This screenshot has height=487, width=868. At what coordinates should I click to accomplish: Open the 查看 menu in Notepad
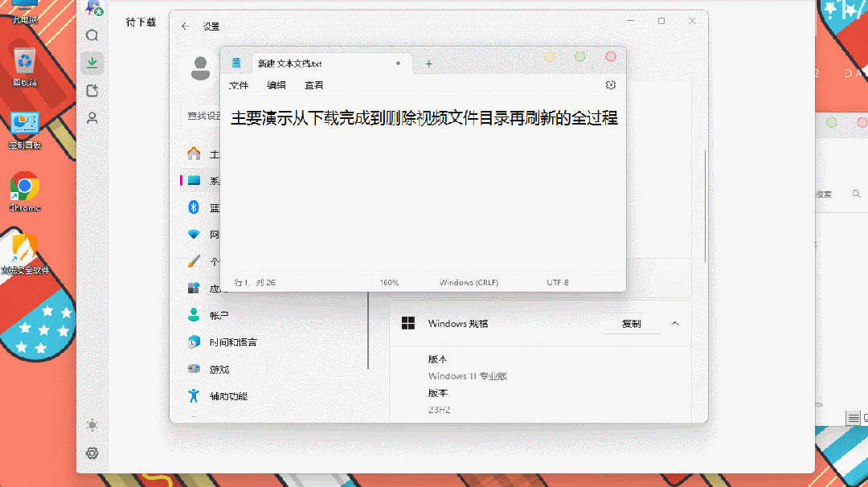pos(313,85)
